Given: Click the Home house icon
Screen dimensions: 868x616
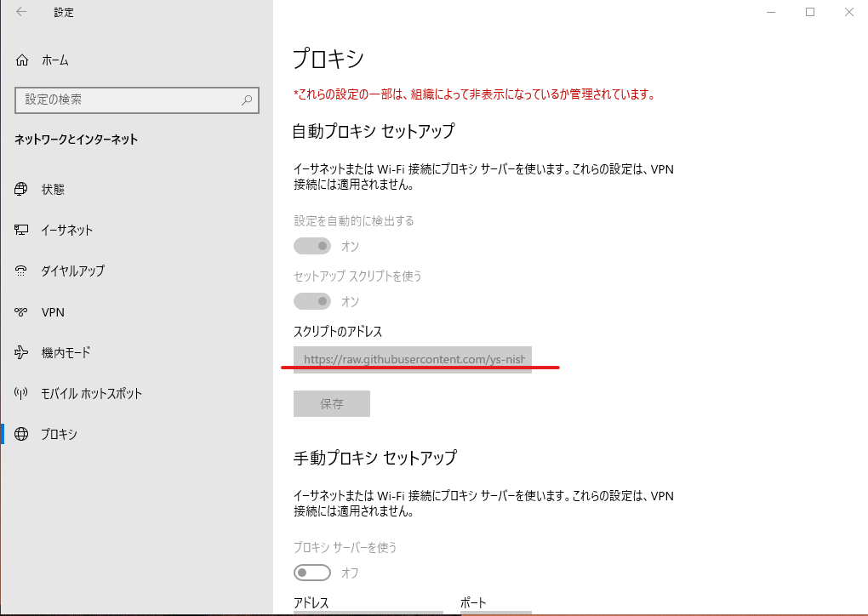Looking at the screenshot, I should pyautogui.click(x=21, y=60).
